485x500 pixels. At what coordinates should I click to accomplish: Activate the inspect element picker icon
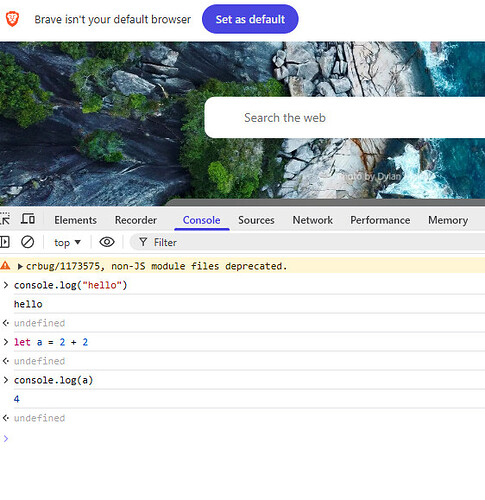click(x=5, y=219)
